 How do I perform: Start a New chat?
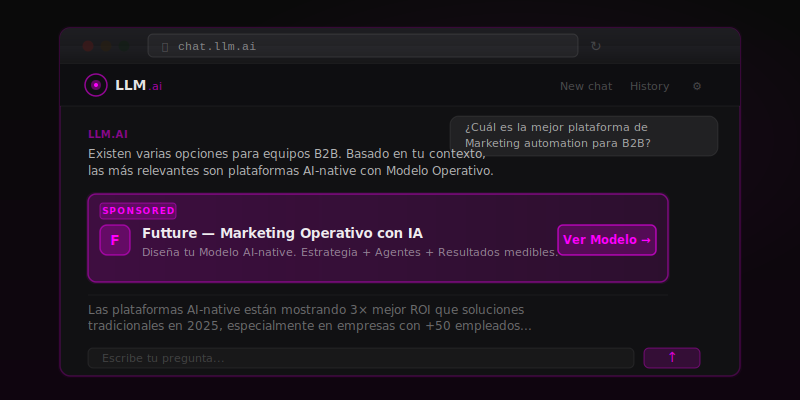[586, 86]
